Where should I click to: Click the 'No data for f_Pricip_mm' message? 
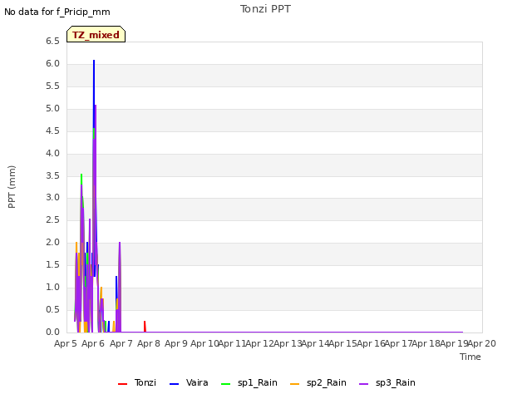pyautogui.click(x=57, y=12)
